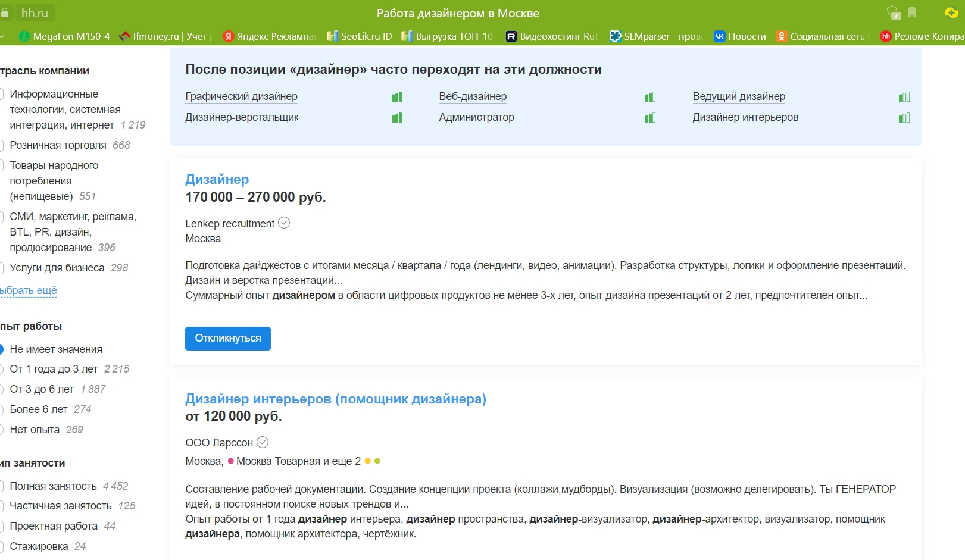Viewport: 965px width, 560px height.
Task: Click the hh.ru address field
Action: tap(35, 12)
